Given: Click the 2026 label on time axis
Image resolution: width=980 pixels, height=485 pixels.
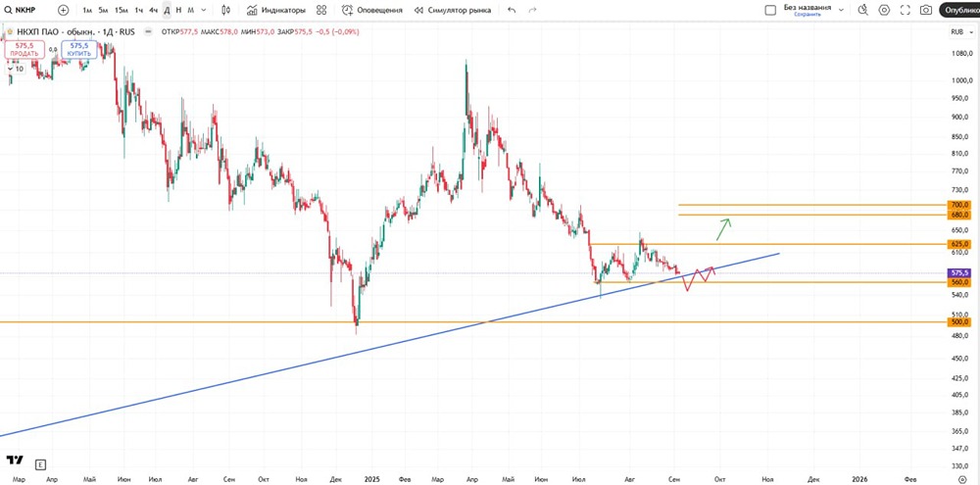Looking at the screenshot, I should tap(859, 479).
